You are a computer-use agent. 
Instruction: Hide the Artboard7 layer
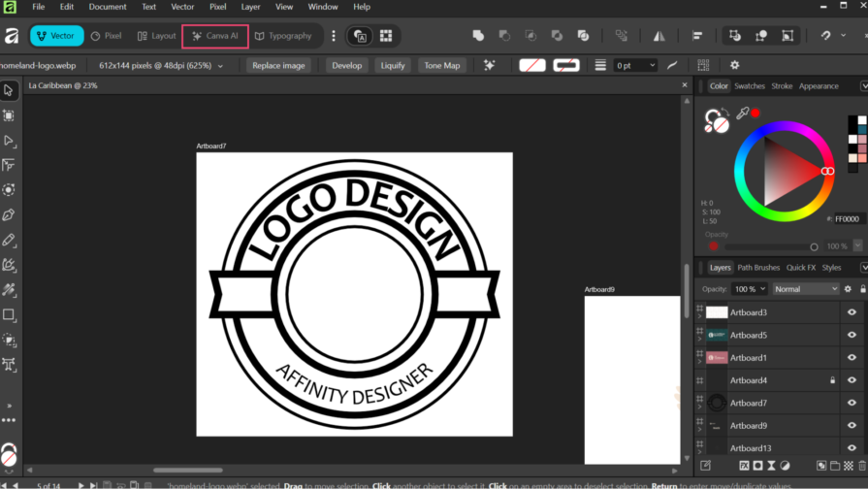coord(852,404)
